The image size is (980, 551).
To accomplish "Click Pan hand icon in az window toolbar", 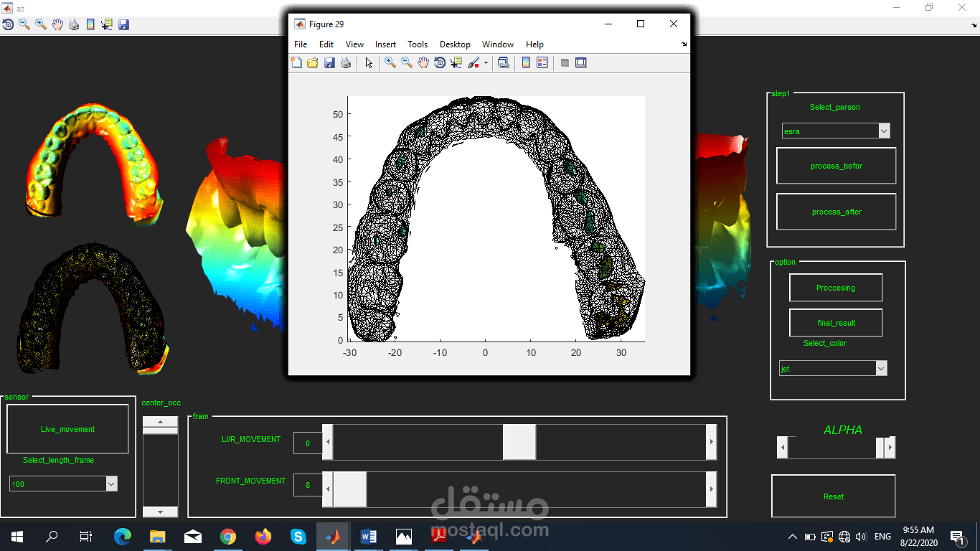I will coord(57,24).
